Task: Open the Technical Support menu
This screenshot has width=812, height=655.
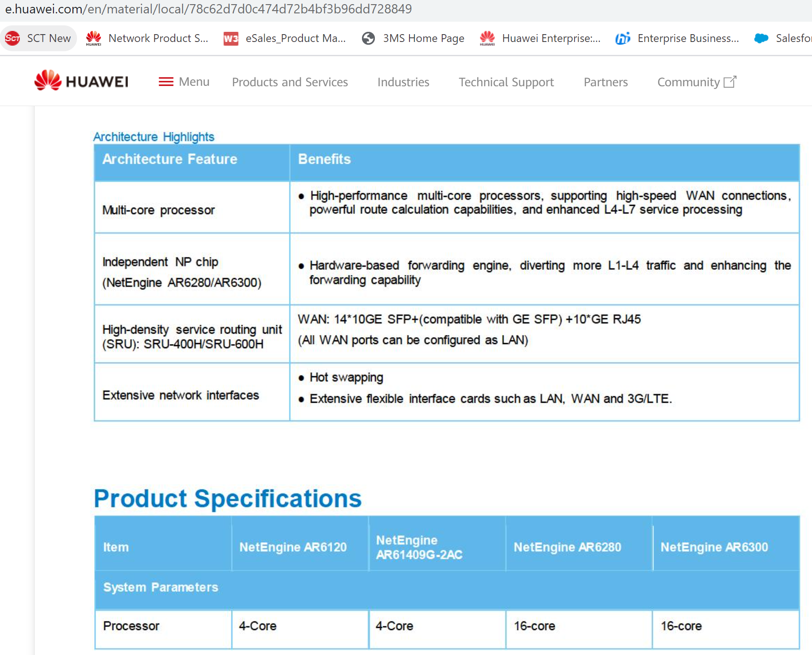Action: coord(506,82)
